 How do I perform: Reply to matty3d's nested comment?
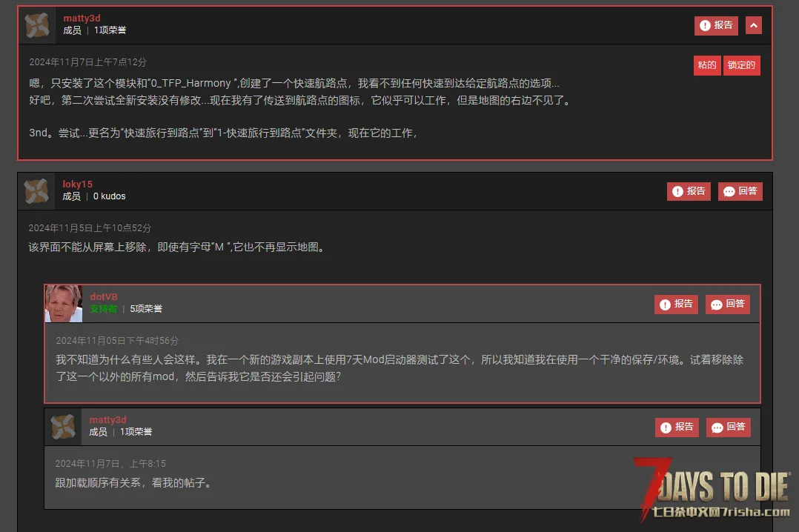[x=728, y=427]
